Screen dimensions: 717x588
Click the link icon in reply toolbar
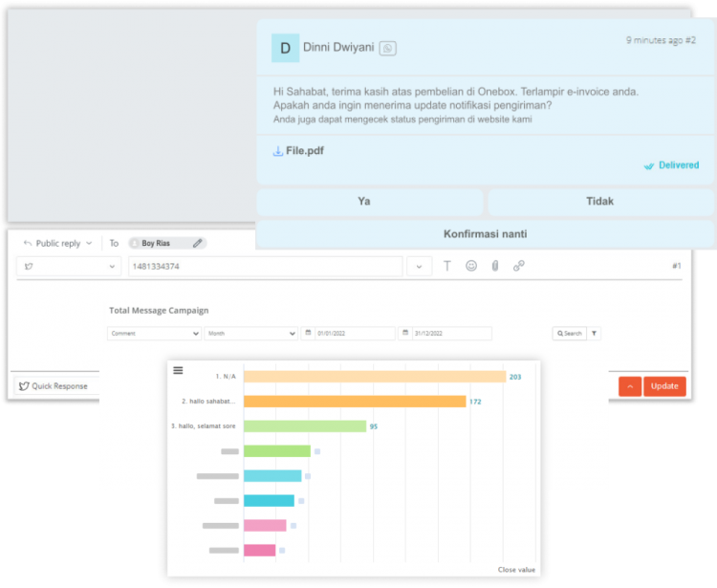(x=519, y=266)
